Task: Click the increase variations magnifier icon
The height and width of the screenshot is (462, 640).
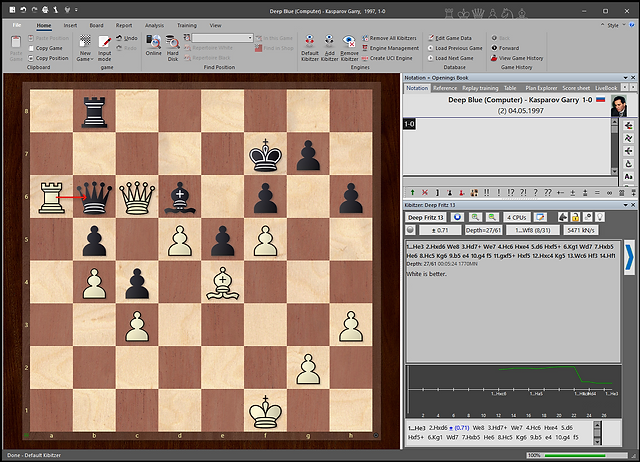Action: [475, 218]
